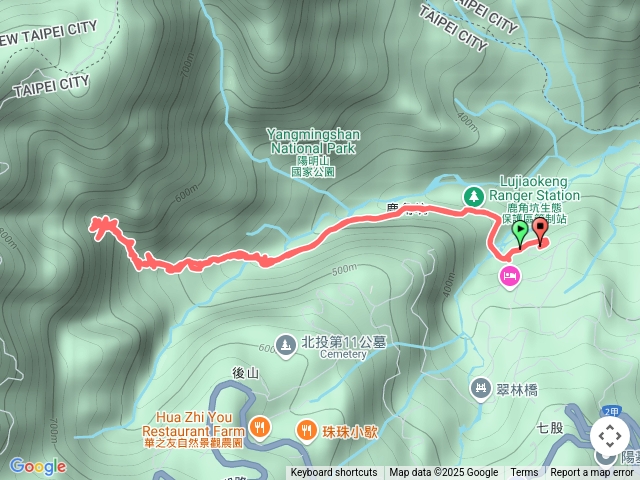Open the Terms link

[524, 473]
